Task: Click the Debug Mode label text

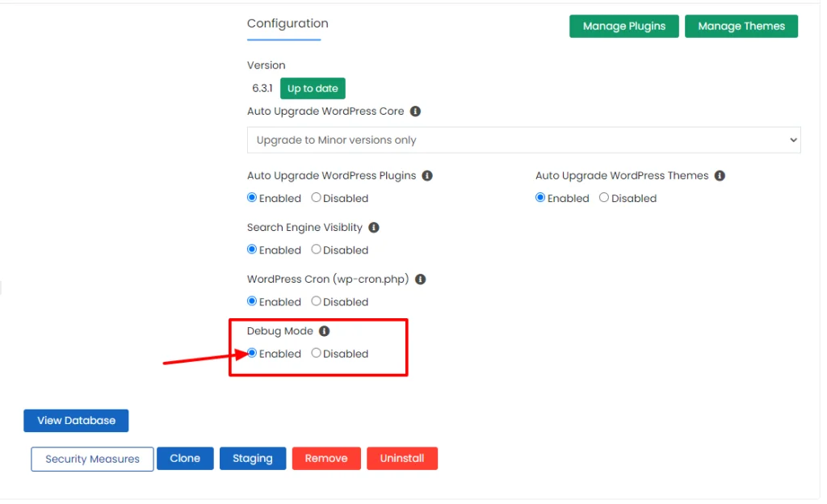Action: coord(280,331)
